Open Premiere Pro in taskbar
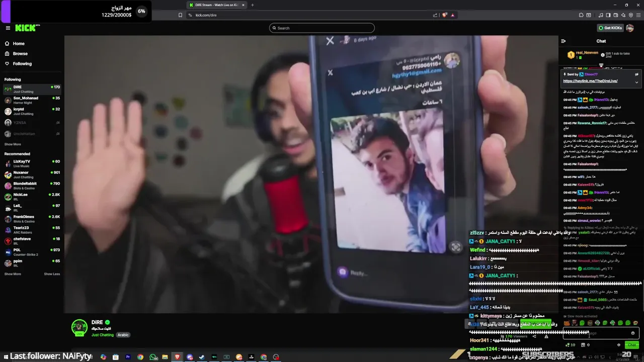This screenshot has width=644, height=362. coord(128,357)
